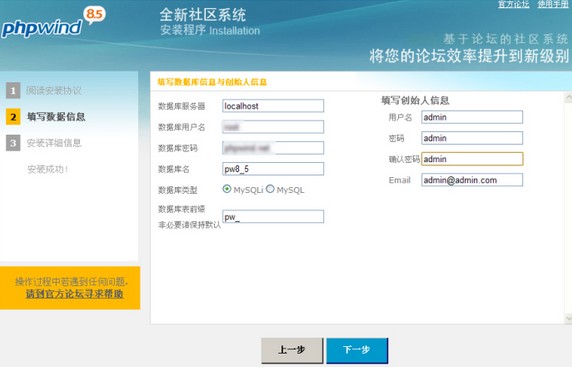The height and width of the screenshot is (367, 572).
Task: Click the step 1 number badge
Action: click(13, 90)
